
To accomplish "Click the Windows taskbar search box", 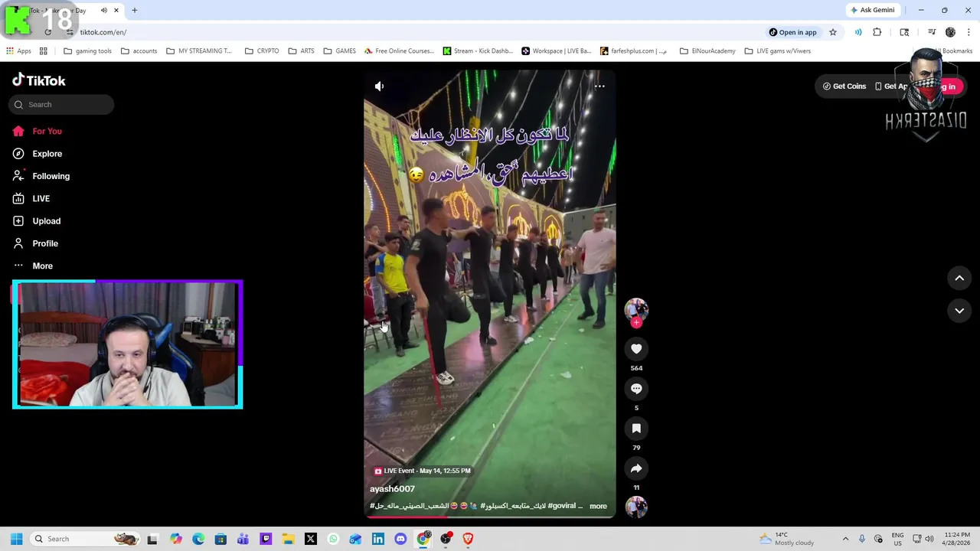I will 84,539.
